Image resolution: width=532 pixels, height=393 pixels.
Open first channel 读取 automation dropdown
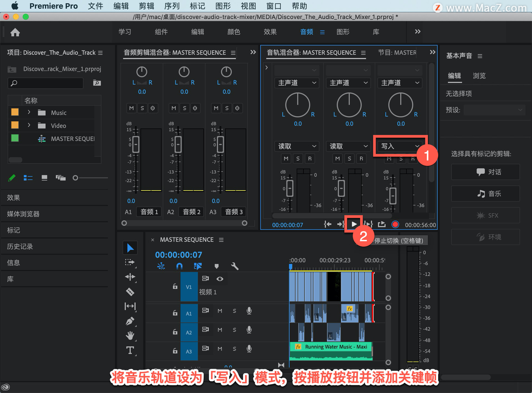tap(297, 146)
